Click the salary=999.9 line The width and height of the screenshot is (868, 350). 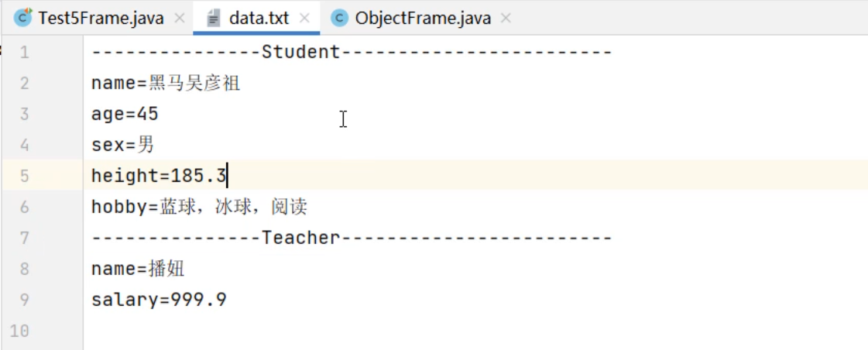click(159, 300)
